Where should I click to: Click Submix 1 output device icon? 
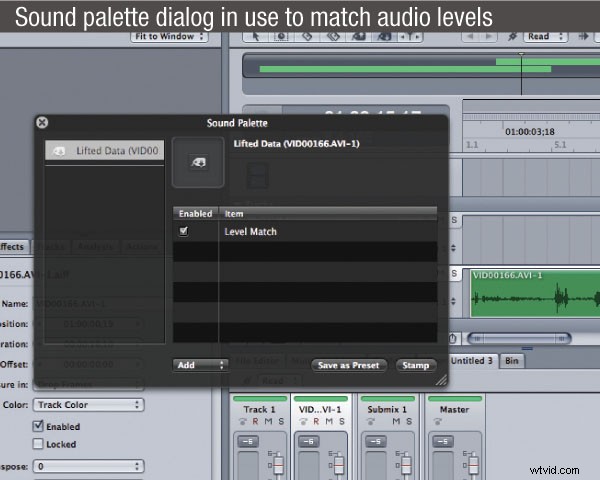point(370,421)
